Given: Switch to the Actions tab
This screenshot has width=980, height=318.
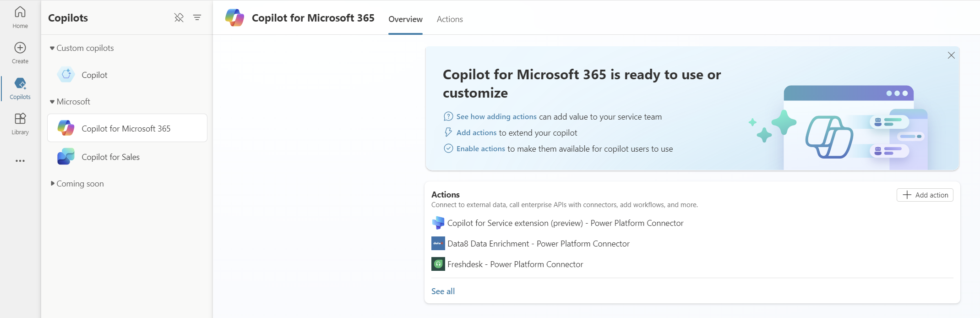Looking at the screenshot, I should pos(449,19).
